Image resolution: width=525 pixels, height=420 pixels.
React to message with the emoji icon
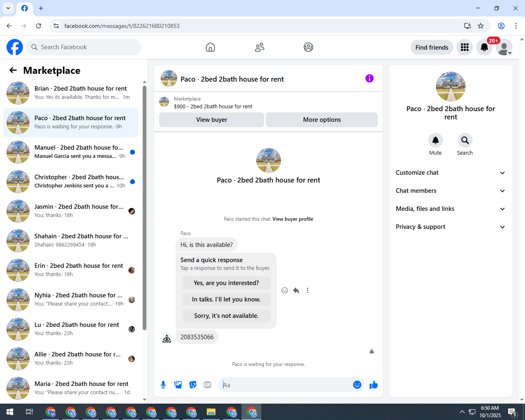coord(285,290)
